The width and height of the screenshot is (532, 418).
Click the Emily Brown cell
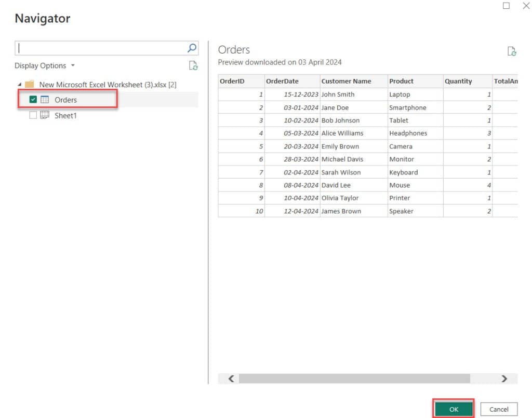pos(353,146)
